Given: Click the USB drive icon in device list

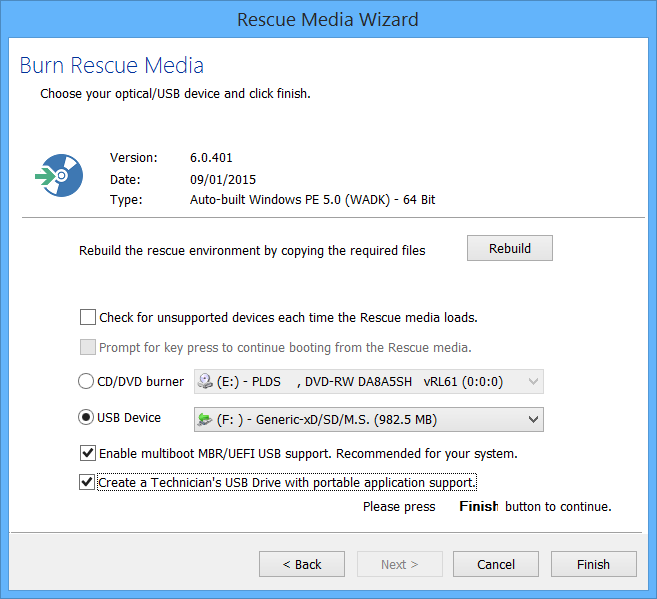Looking at the screenshot, I should pos(206,419).
